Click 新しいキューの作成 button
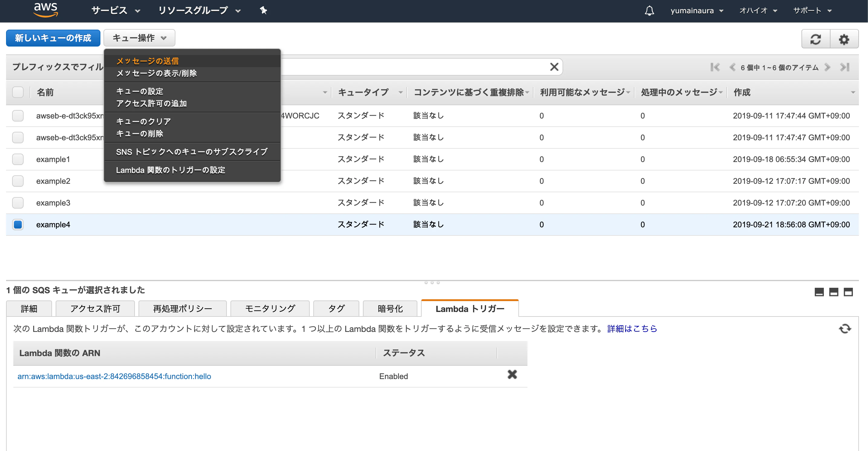This screenshot has width=868, height=451. (x=53, y=38)
